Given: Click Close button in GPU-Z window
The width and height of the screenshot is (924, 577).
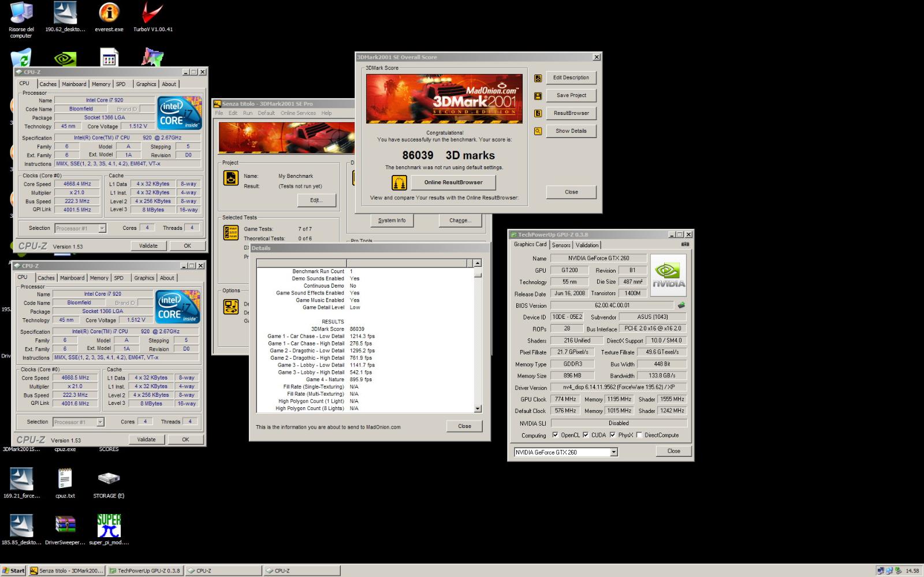Looking at the screenshot, I should click(x=673, y=451).
